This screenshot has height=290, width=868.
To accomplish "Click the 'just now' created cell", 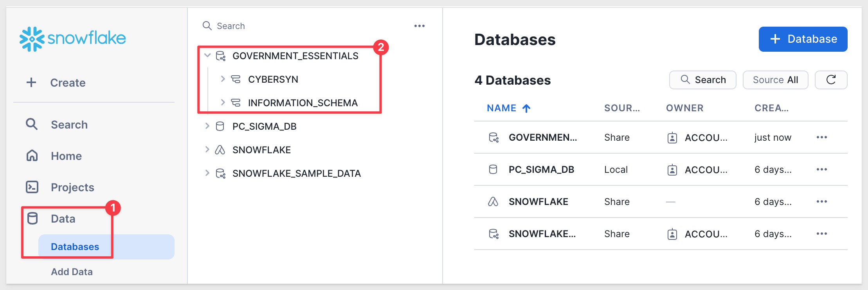I will pos(773,138).
